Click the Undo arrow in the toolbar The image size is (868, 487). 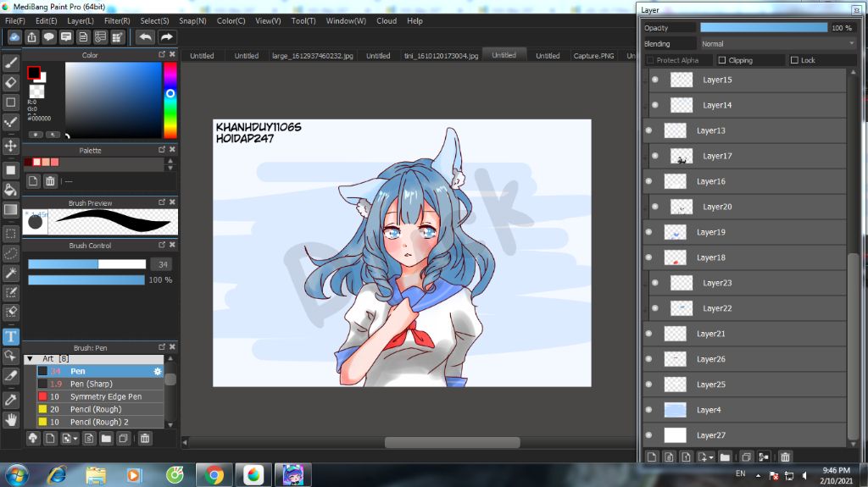pos(146,37)
